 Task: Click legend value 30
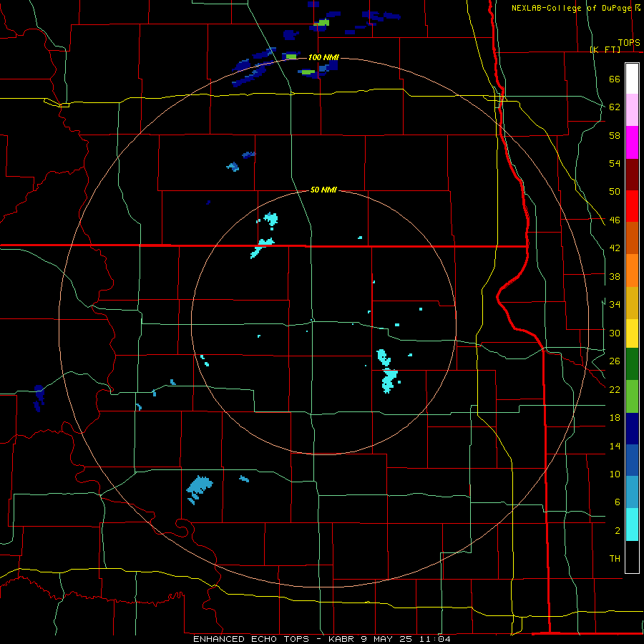click(x=615, y=333)
